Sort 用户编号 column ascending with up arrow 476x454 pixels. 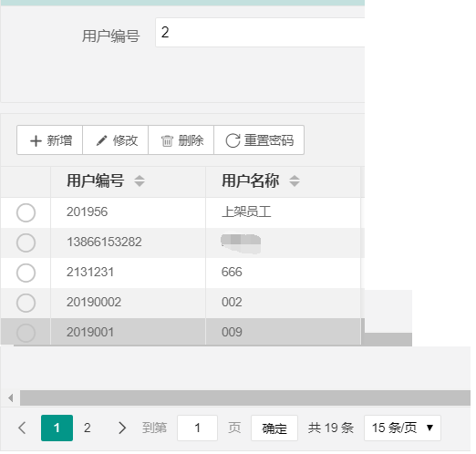tap(140, 179)
